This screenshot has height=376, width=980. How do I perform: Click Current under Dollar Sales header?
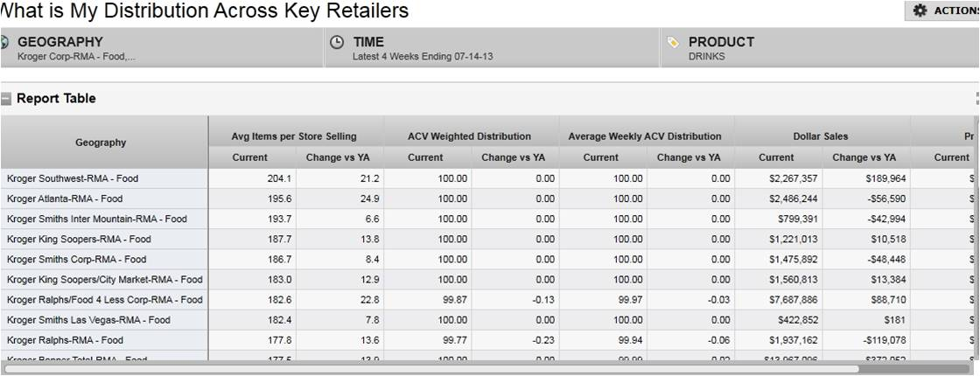(776, 157)
